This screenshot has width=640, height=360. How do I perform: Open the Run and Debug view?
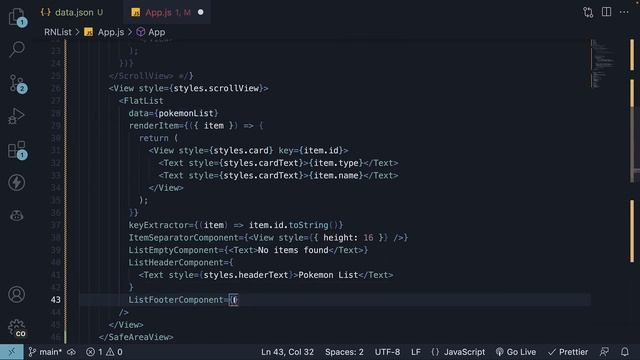tap(17, 116)
